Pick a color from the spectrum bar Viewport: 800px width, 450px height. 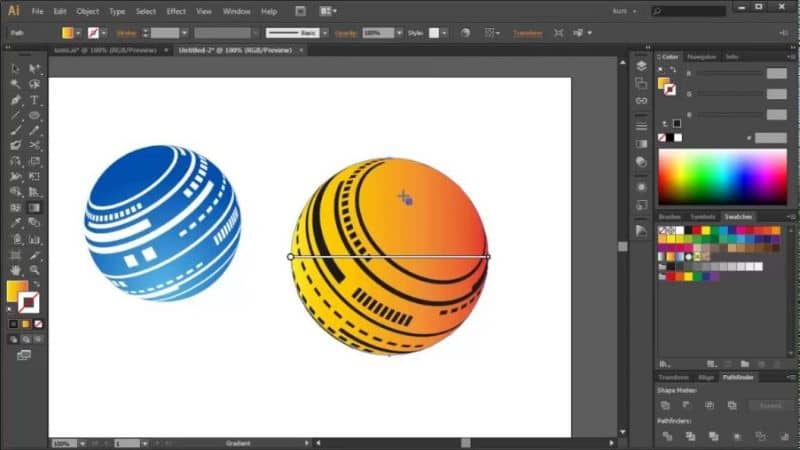(x=722, y=177)
